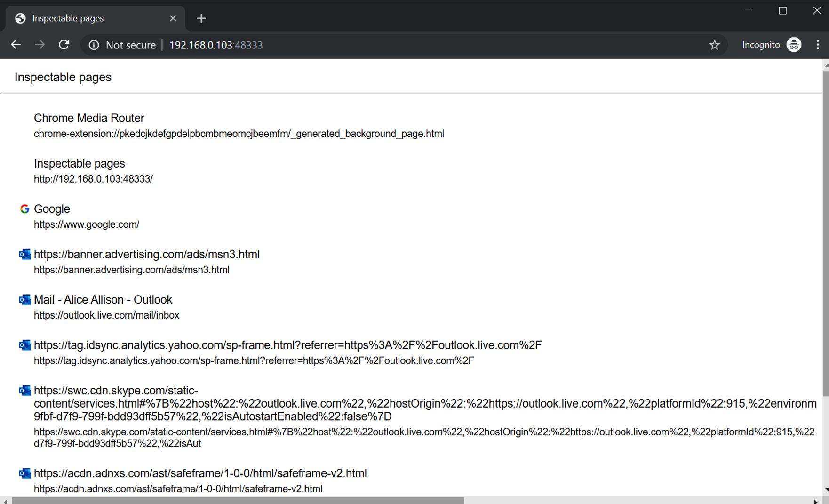
Task: Click the smaller banner.advertising.com/ads/msn3.html URL text
Action: pyautogui.click(x=131, y=270)
